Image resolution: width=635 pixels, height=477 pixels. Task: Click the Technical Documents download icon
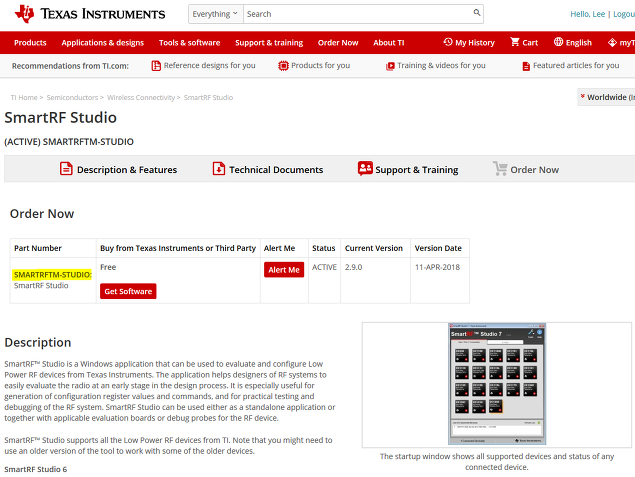coord(219,168)
